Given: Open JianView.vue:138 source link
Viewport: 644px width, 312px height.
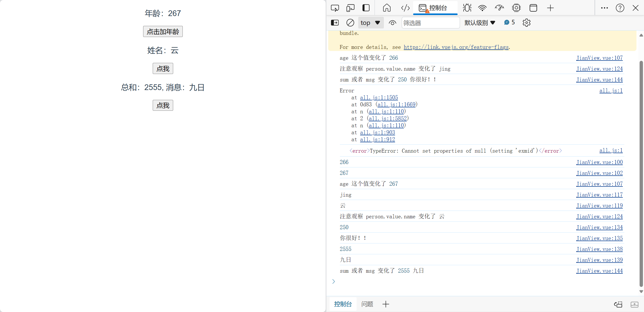Looking at the screenshot, I should coord(599,249).
